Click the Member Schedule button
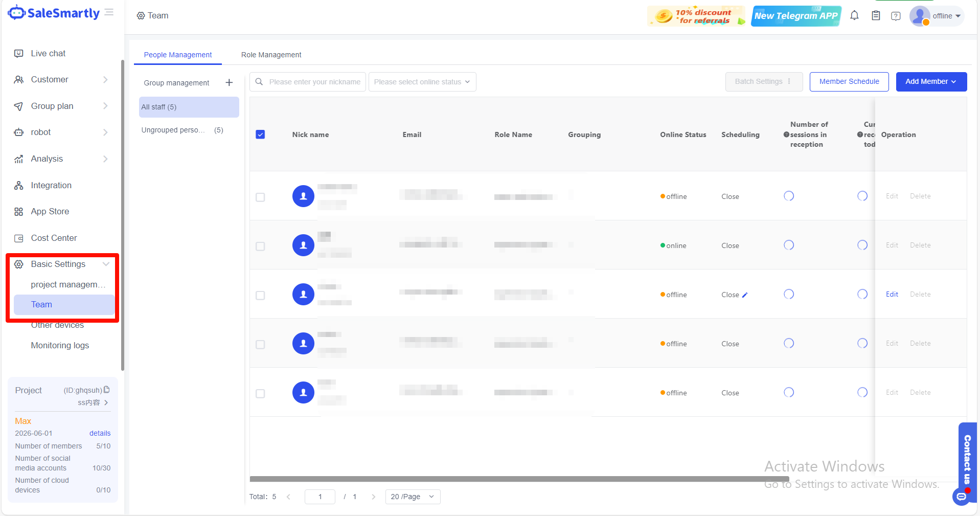The image size is (980, 516). coord(849,82)
